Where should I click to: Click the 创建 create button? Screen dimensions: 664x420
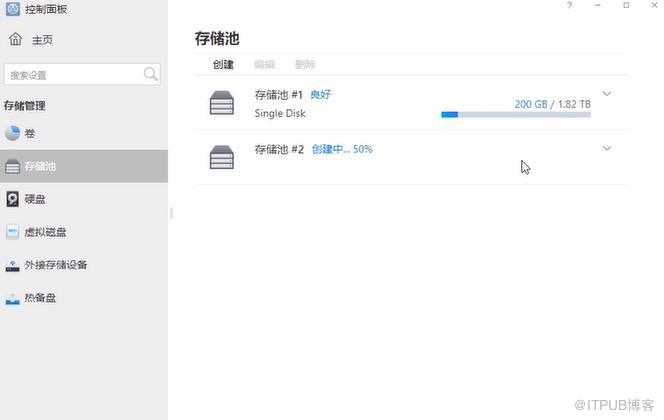(223, 64)
